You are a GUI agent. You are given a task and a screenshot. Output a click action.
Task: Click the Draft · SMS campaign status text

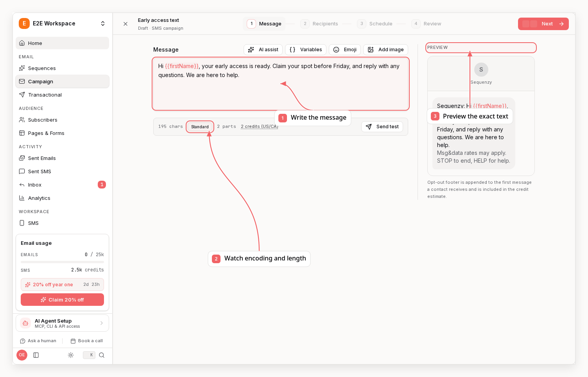coord(160,28)
